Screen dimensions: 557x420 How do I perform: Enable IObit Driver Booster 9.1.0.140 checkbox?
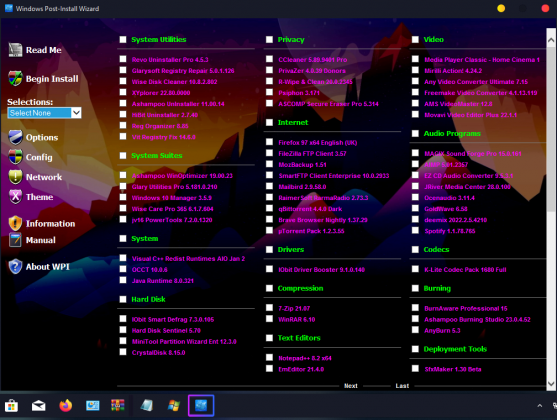(269, 269)
